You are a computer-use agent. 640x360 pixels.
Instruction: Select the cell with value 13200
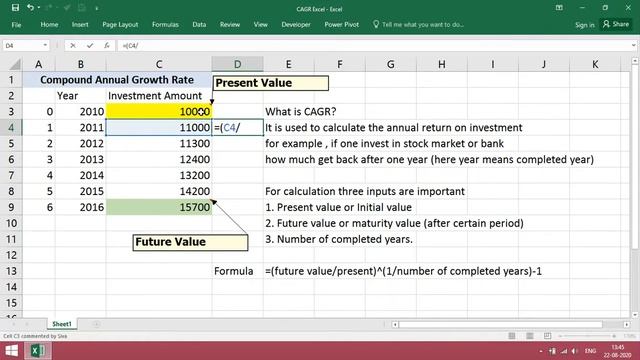pyautogui.click(x=159, y=175)
